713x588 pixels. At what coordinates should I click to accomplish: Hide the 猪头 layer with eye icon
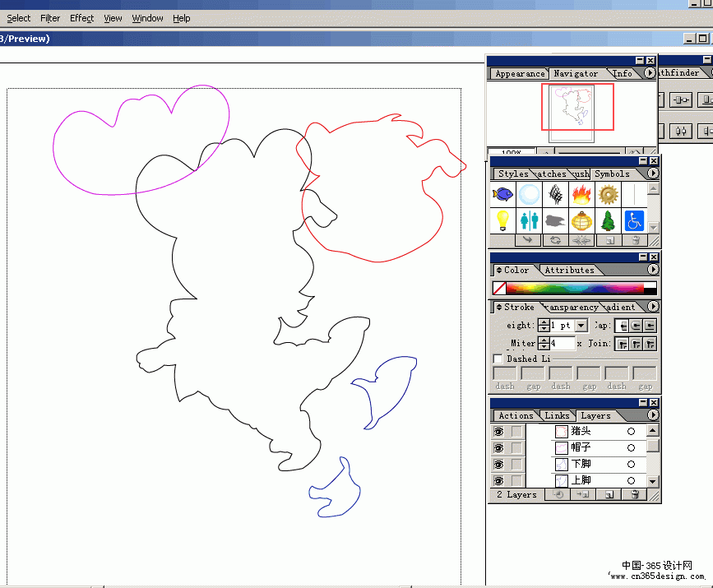coord(499,432)
